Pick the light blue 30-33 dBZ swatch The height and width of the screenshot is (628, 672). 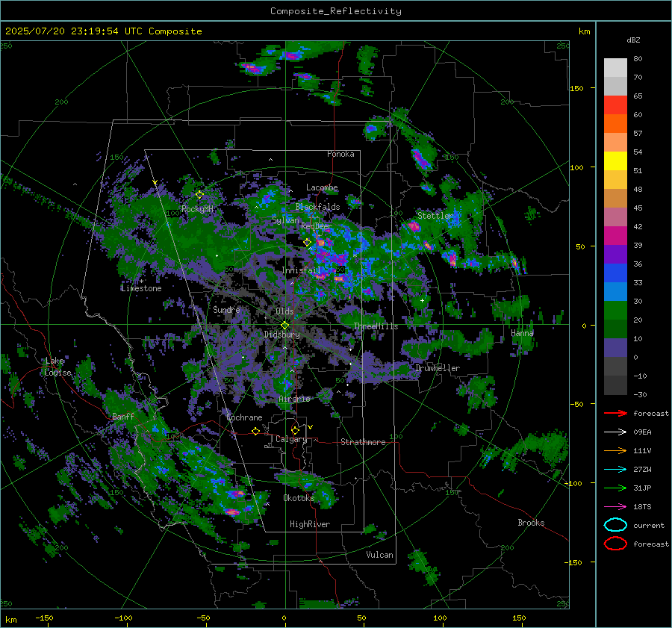click(615, 292)
